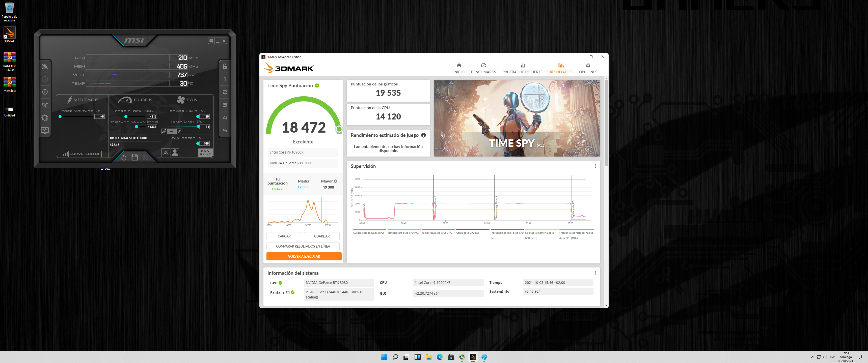Toggle the Frecuencia de reloj de la CPU legend
The image size is (868, 363).
[x=507, y=235]
